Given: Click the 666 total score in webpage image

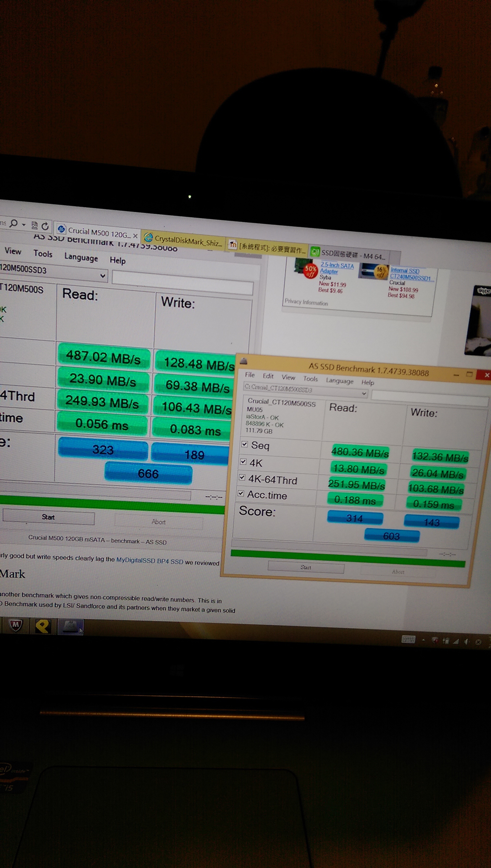Looking at the screenshot, I should pos(148,474).
